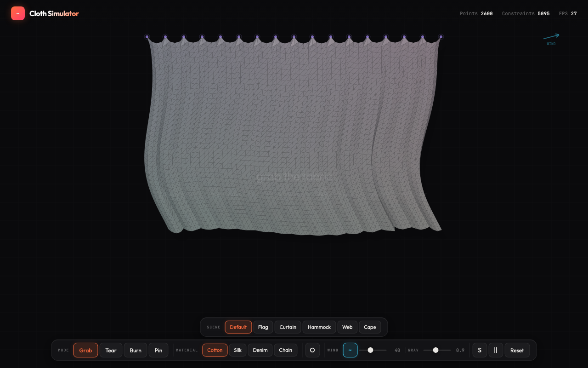Click the gravity value 0.9
Viewport: 588px width, 368px height.
pos(460,350)
